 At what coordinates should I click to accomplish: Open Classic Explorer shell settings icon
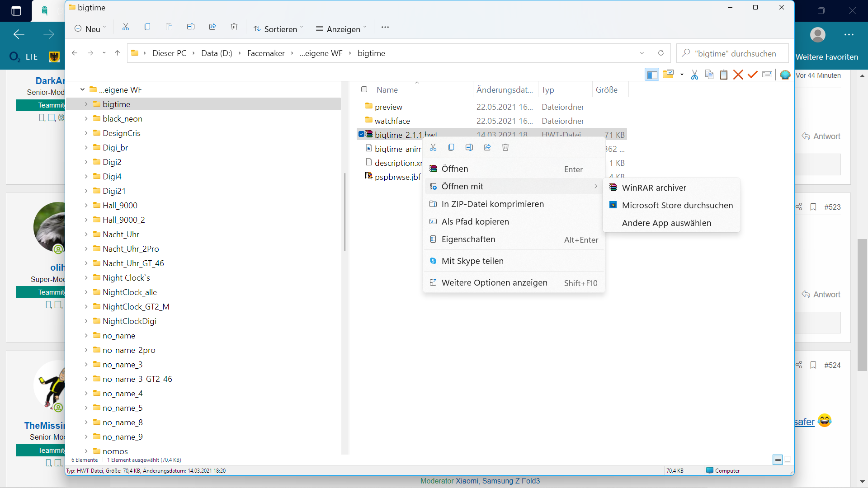(x=785, y=75)
